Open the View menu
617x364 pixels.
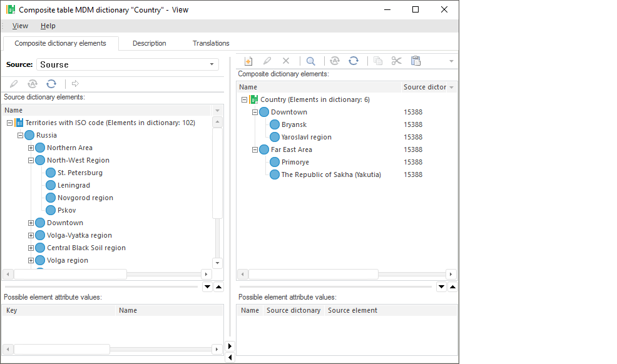[20, 26]
